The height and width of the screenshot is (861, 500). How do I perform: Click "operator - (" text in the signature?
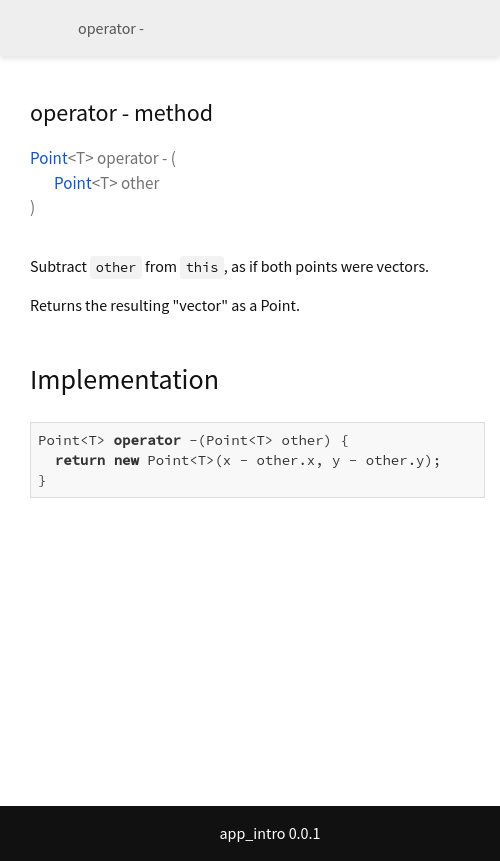136,158
